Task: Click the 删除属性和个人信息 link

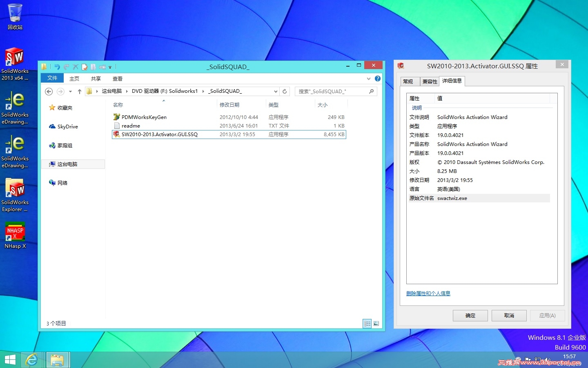Action: point(428,293)
